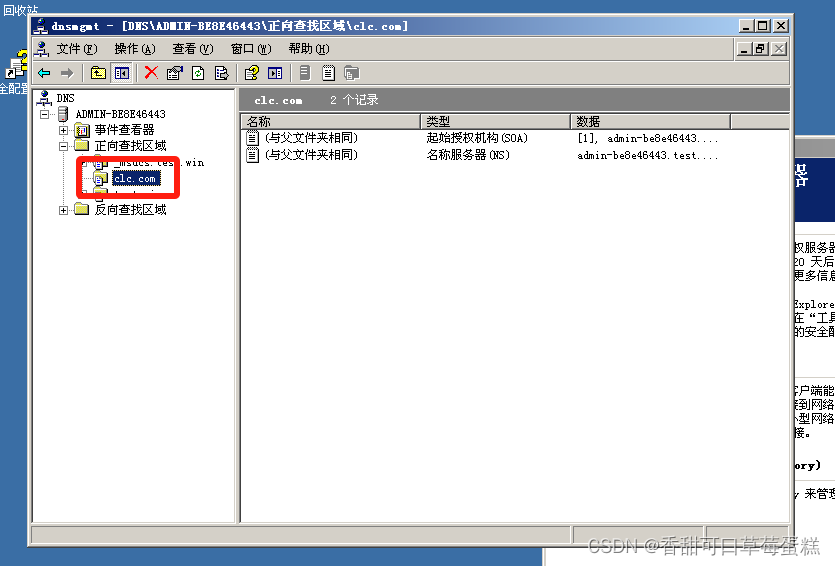Click the 起始授权机构(SOA) type cell

point(477,138)
